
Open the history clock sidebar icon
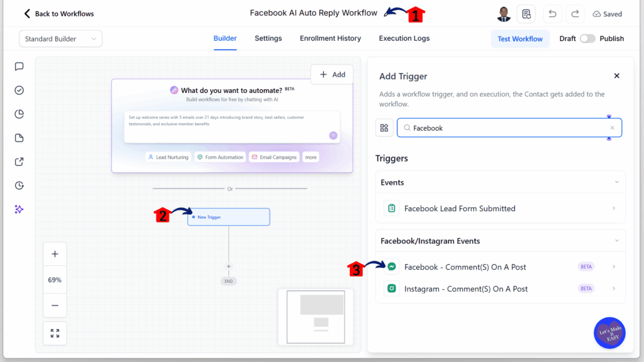pyautogui.click(x=19, y=185)
